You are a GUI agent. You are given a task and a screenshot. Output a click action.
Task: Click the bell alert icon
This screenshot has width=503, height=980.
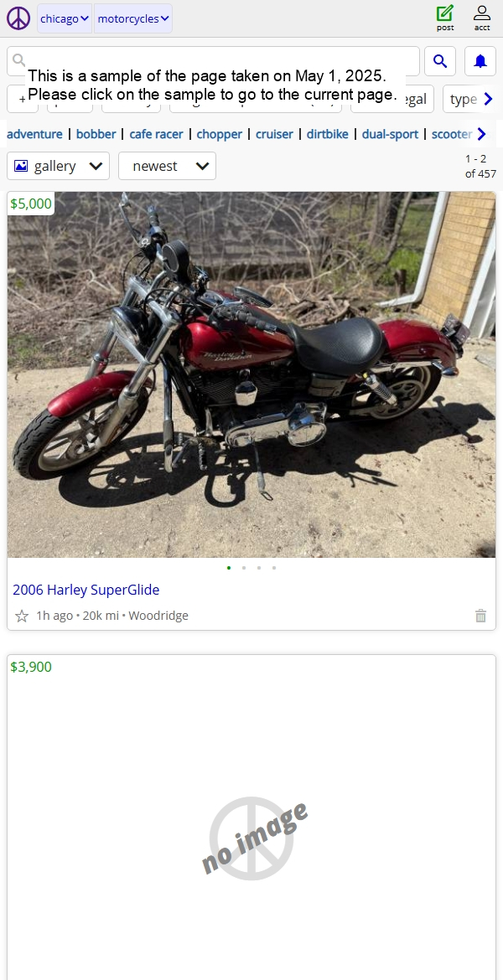coord(480,61)
